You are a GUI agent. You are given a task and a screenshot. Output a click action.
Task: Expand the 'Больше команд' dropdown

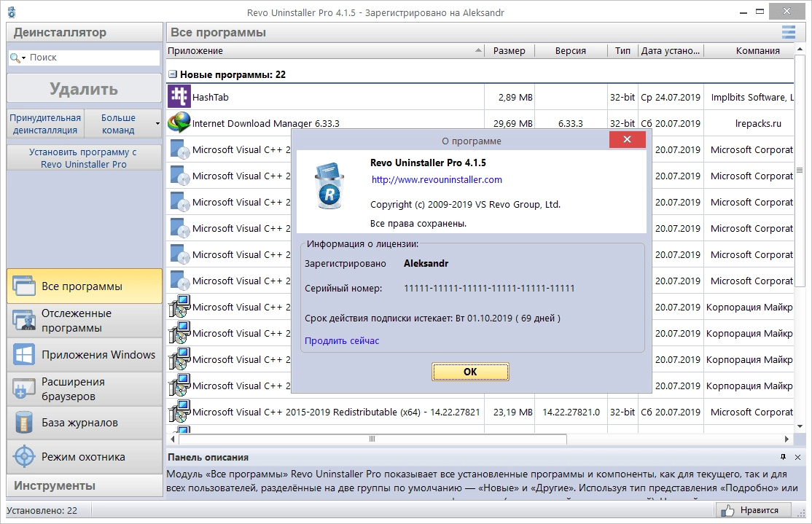coord(157,124)
